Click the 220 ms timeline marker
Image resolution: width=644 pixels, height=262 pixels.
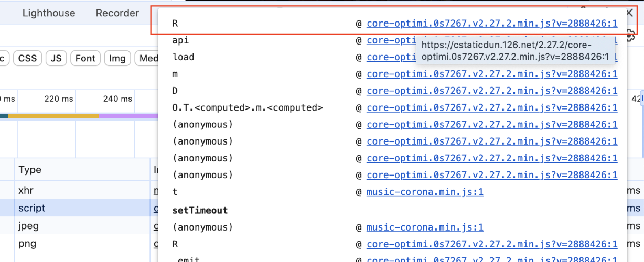59,99
